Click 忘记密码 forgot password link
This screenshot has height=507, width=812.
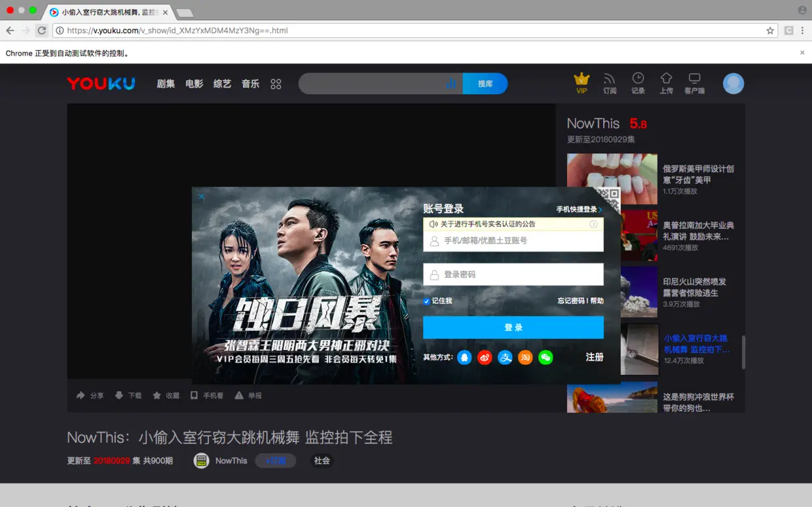(x=571, y=301)
